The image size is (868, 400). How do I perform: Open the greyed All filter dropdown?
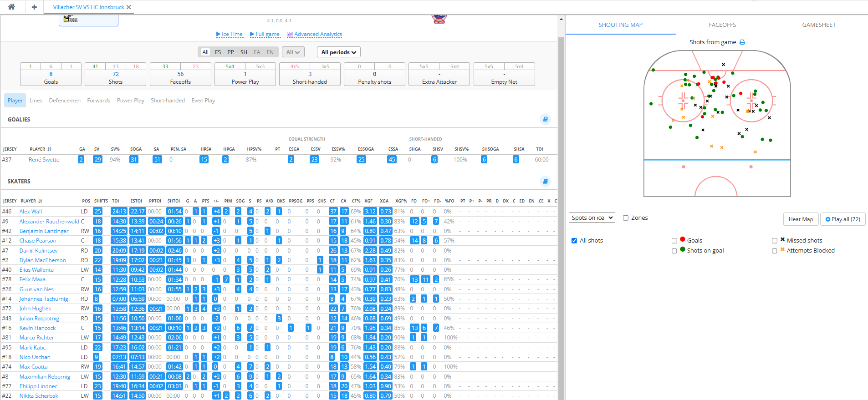coord(293,52)
